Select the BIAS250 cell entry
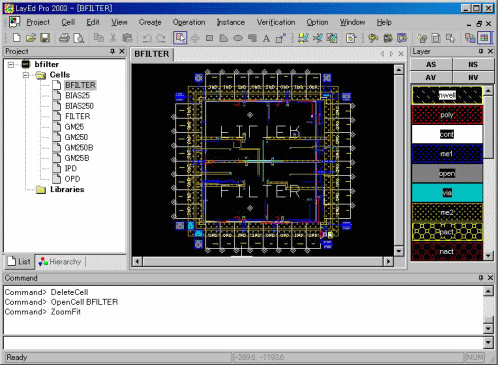Viewport: 500px width, 365px height. [x=79, y=106]
